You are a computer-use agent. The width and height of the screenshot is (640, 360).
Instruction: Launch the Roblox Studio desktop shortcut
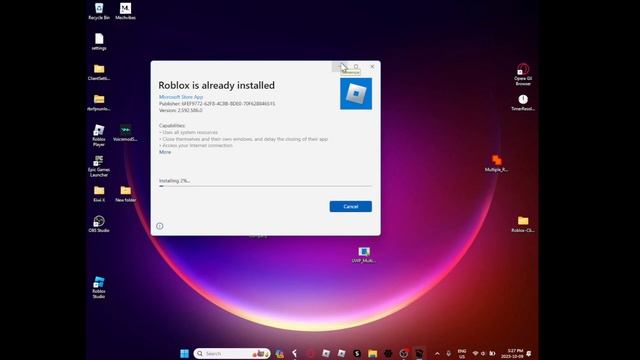(99, 287)
